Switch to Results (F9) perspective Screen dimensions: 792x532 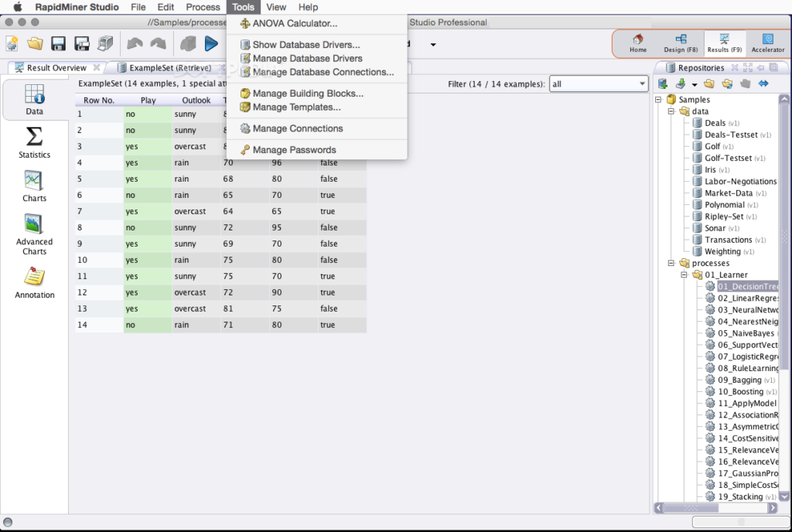click(724, 43)
